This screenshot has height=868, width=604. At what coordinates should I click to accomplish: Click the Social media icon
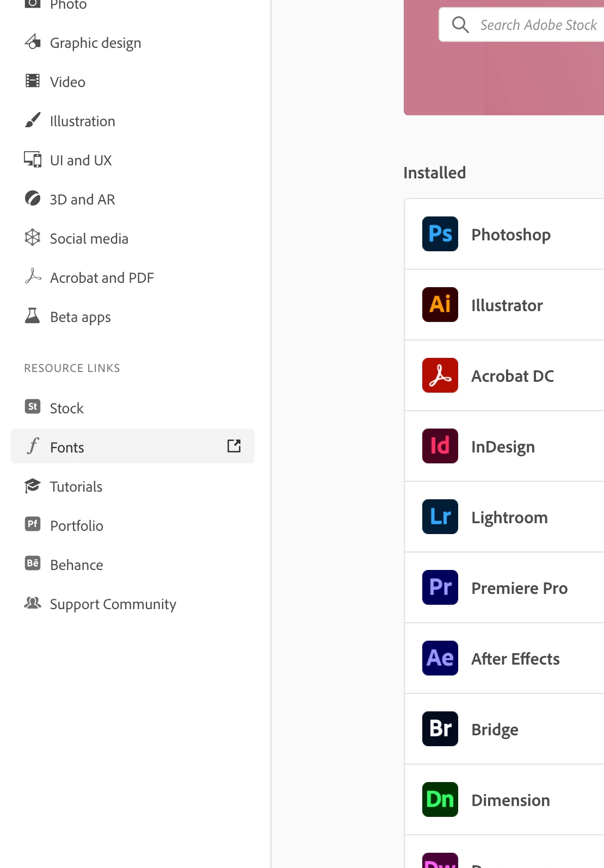[x=33, y=238]
